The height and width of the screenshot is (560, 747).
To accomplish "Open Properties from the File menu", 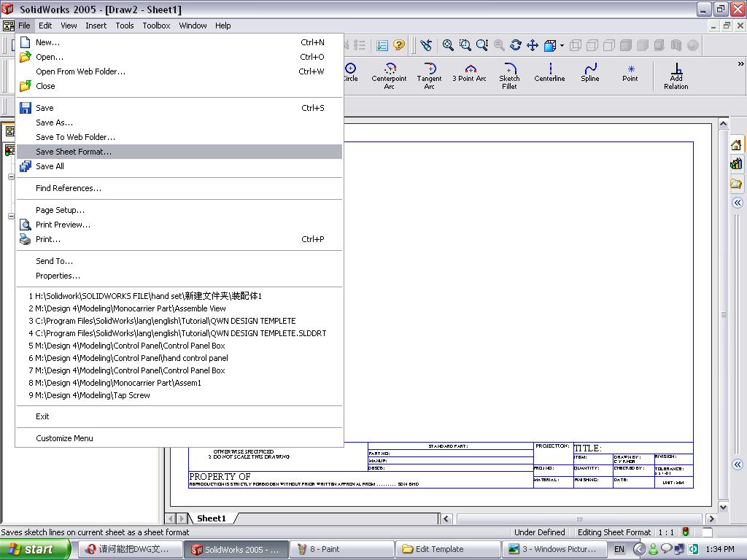I will (x=179, y=276).
